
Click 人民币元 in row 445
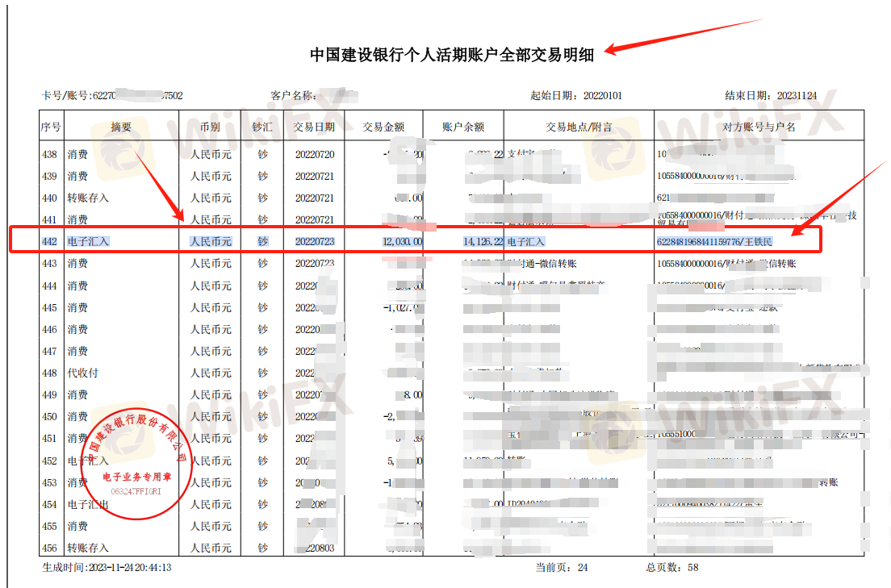tap(211, 307)
